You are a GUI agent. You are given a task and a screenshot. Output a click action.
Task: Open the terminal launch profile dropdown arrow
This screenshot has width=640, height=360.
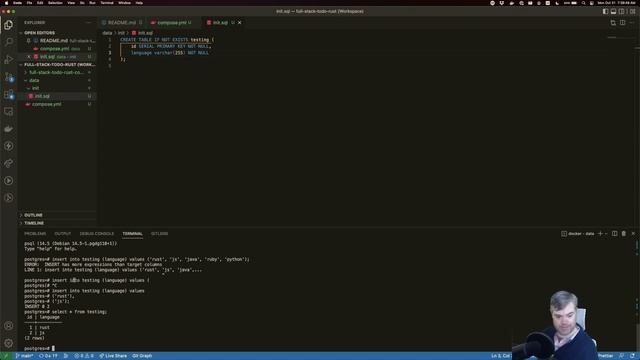pyautogui.click(x=606, y=233)
